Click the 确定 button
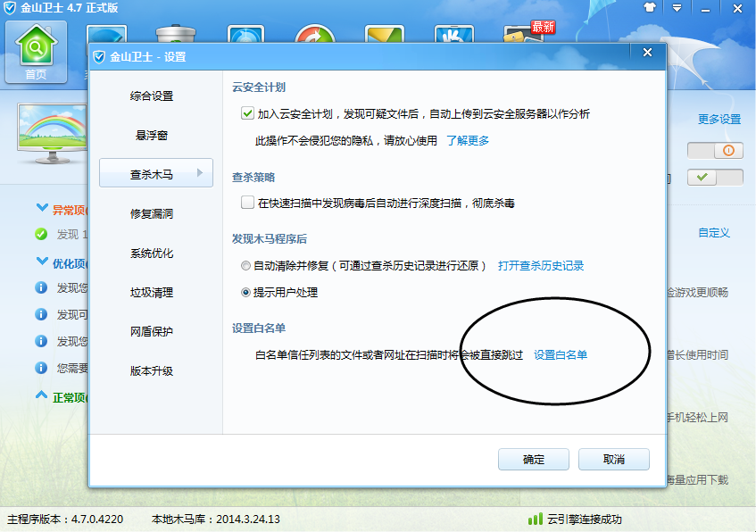The image size is (756, 532). click(x=534, y=460)
